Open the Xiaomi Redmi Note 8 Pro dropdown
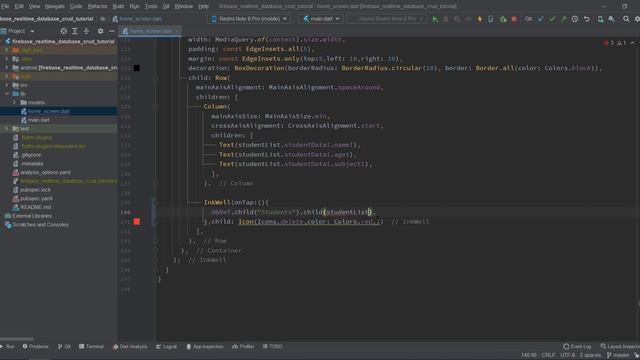Screen dimensions: 640x360 [387, 19]
